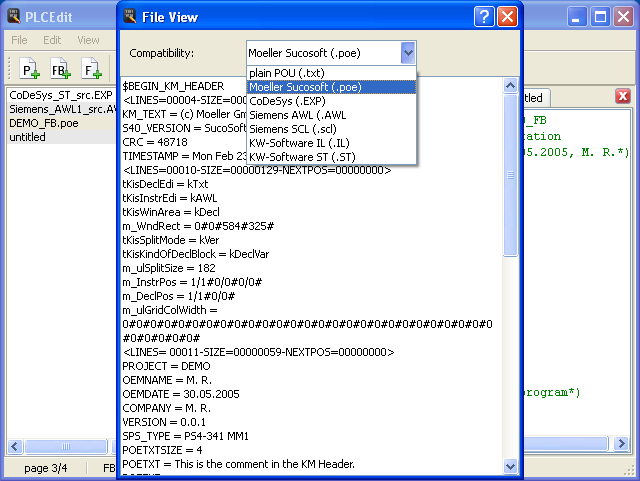Maximize the PLCEdit window
This screenshot has width=640, height=481.
pos(600,17)
